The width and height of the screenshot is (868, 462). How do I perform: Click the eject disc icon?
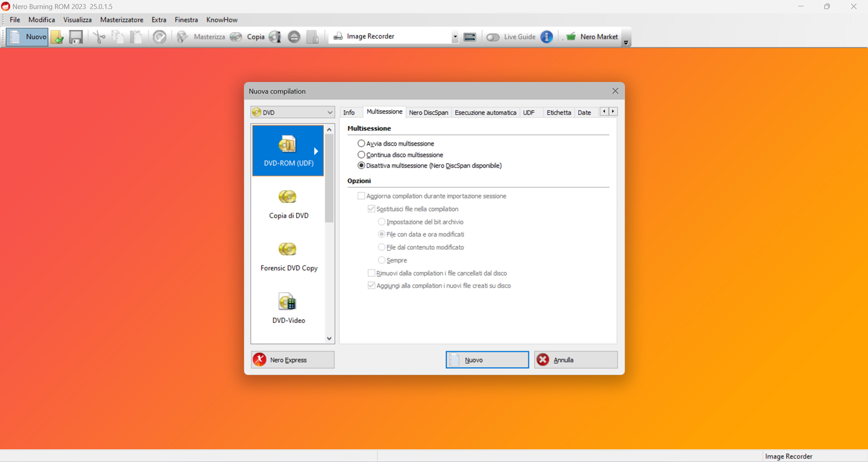[x=294, y=37]
